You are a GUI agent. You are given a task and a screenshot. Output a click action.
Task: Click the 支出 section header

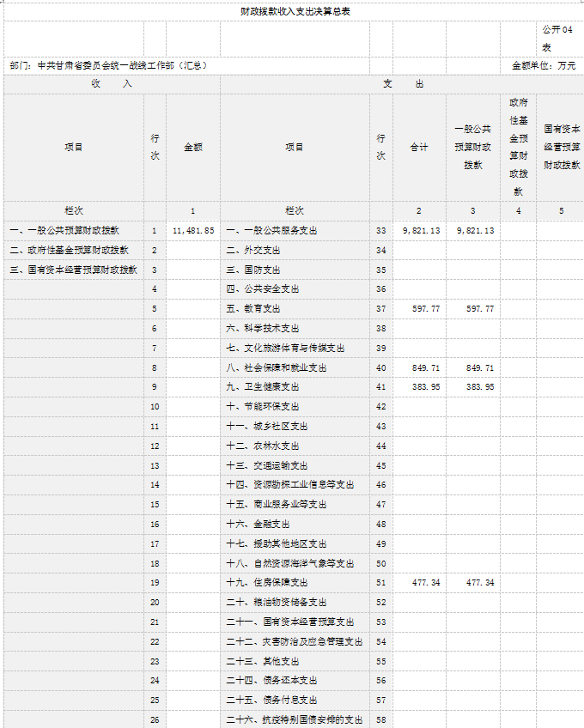(x=404, y=83)
